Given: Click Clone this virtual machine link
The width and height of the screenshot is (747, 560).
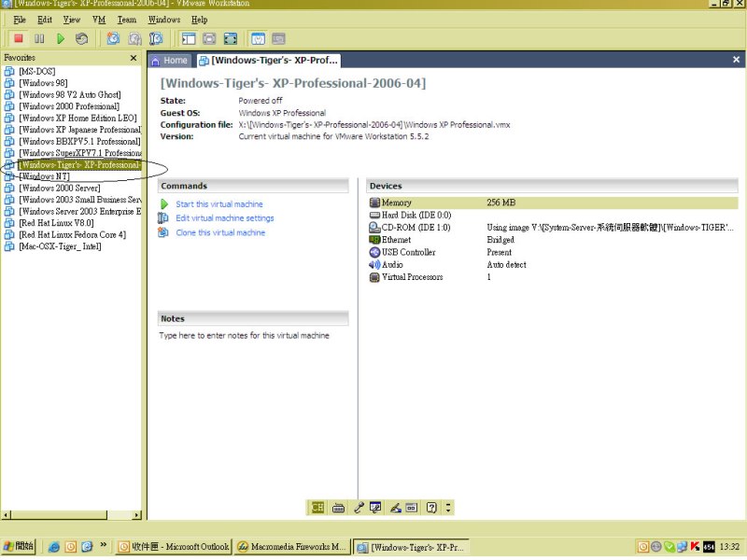Looking at the screenshot, I should point(220,232).
